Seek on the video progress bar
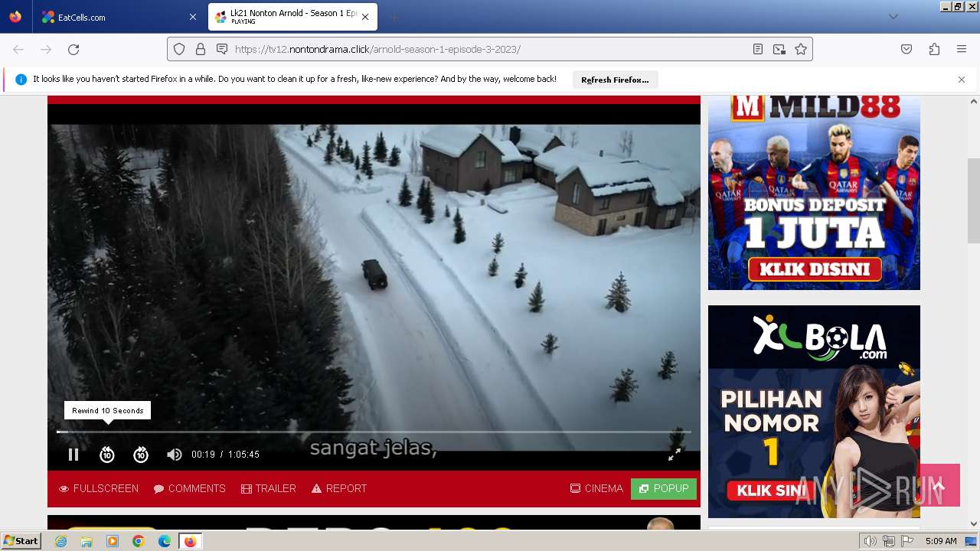Screen dimensions: 980x551 (x=374, y=432)
